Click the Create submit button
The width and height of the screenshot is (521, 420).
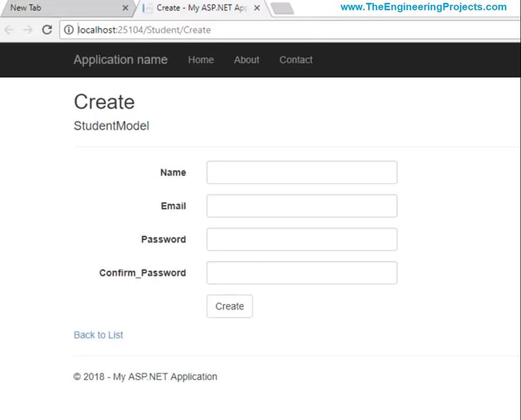229,306
